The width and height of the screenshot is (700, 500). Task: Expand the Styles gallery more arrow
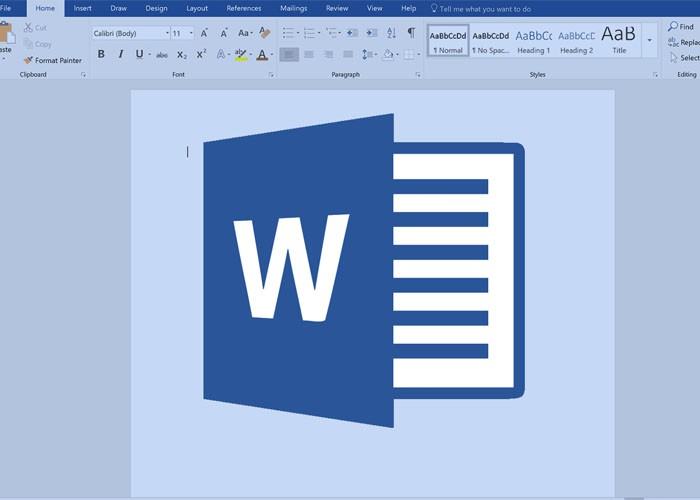tap(650, 40)
